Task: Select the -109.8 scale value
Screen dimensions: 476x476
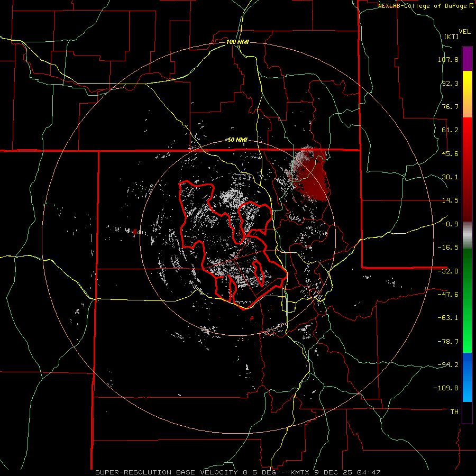Action: (x=446, y=388)
